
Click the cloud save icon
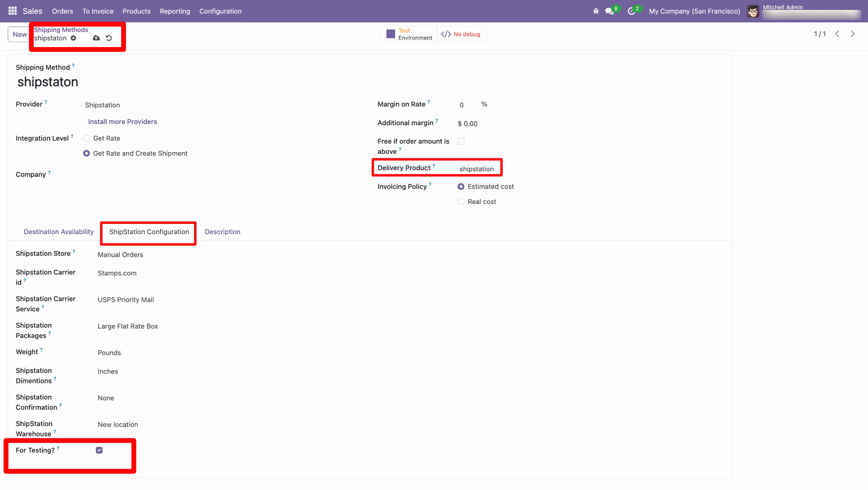click(x=96, y=38)
